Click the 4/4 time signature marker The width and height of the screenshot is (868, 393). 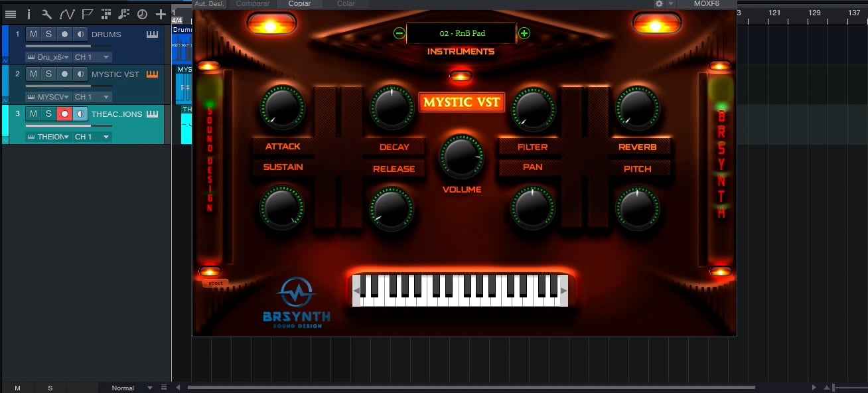click(177, 21)
